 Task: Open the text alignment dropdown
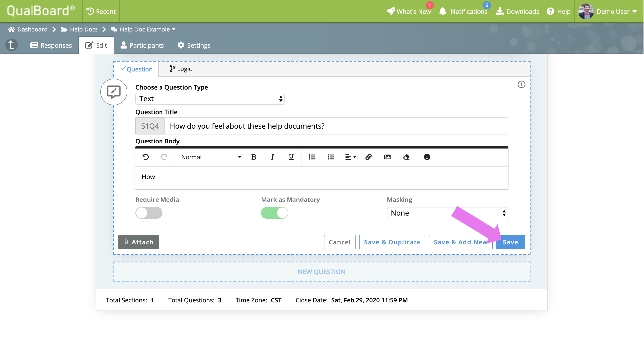tap(351, 157)
